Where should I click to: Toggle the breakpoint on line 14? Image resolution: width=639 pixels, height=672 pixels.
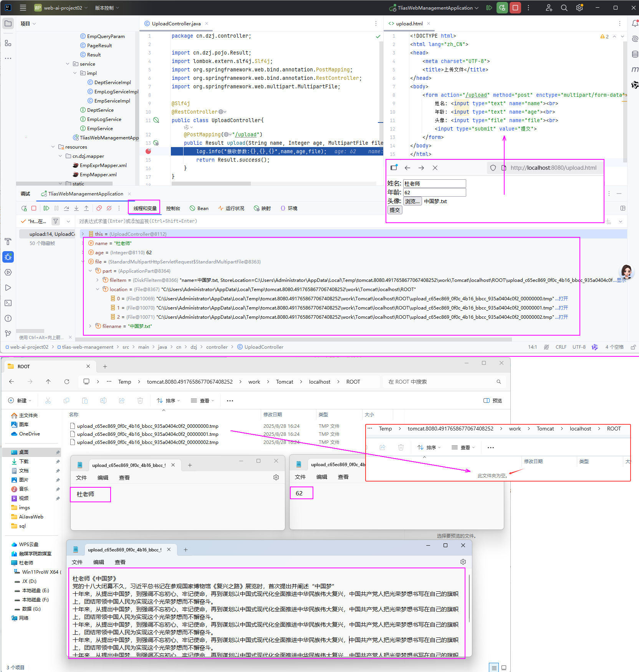(149, 151)
